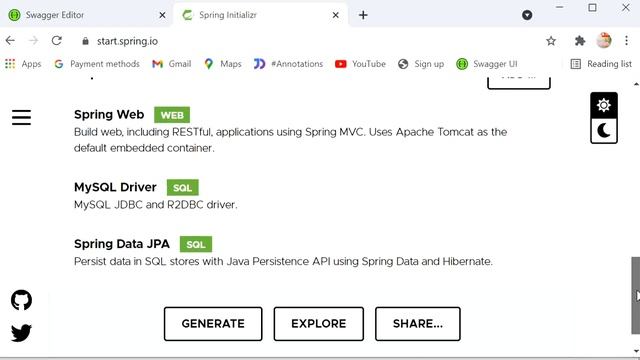Viewport: 640px width, 360px height.
Task: Open the Payment methods bookmark
Action: 97,64
